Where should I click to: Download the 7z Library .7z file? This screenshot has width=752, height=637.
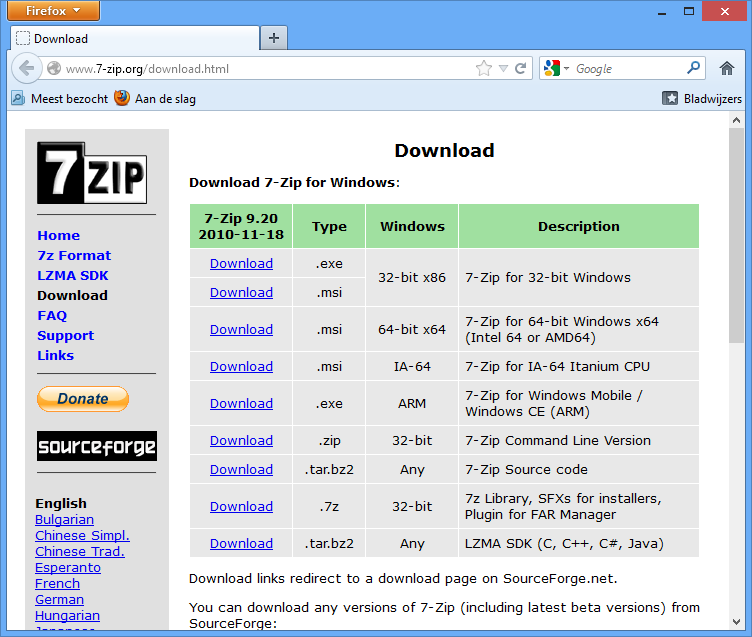point(241,507)
